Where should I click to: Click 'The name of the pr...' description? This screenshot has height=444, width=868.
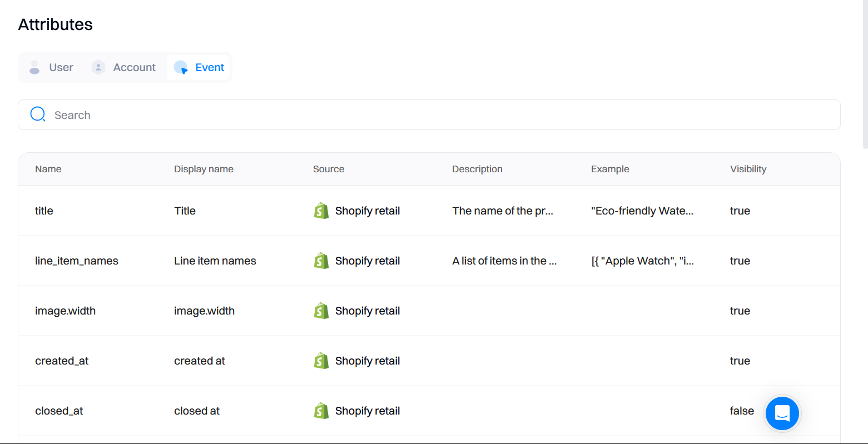tap(503, 211)
